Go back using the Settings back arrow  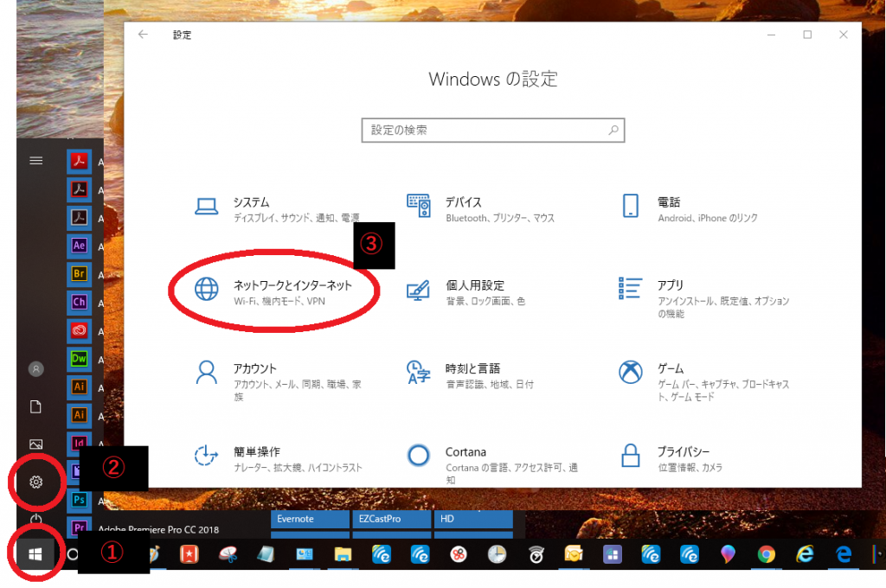pyautogui.click(x=143, y=35)
